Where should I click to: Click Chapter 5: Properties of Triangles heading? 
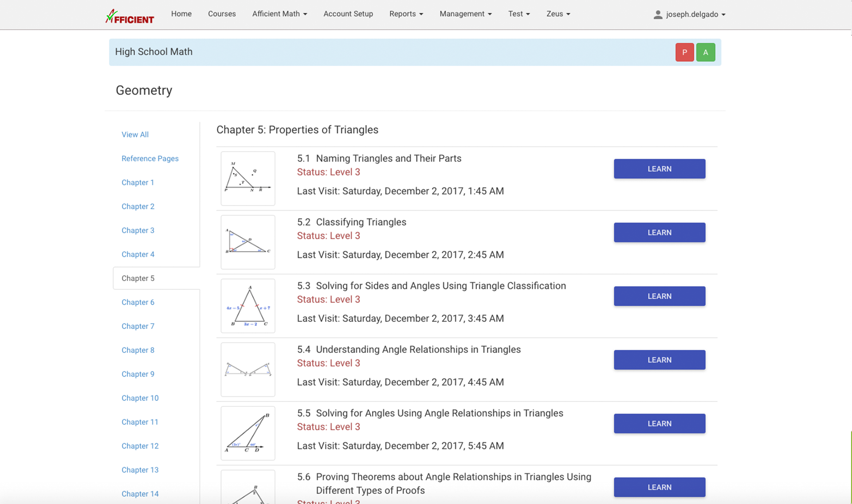point(298,130)
